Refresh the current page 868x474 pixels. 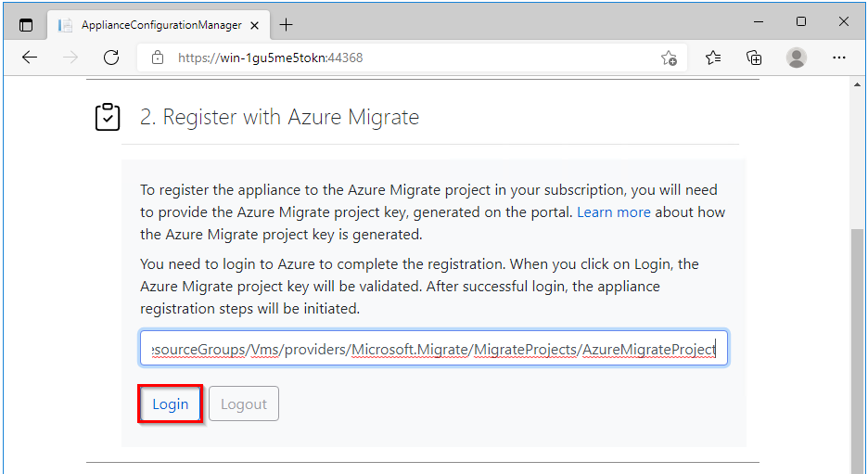coord(111,58)
